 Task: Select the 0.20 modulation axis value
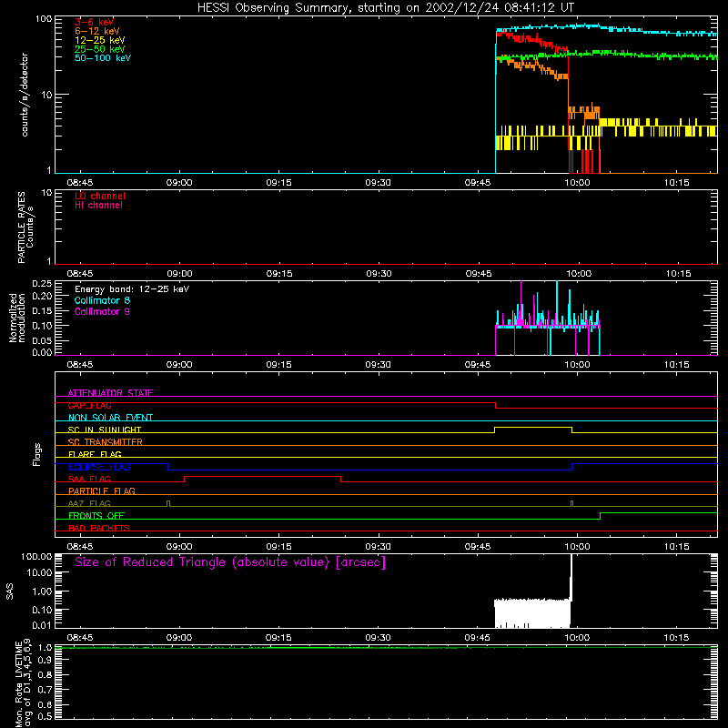click(42, 297)
